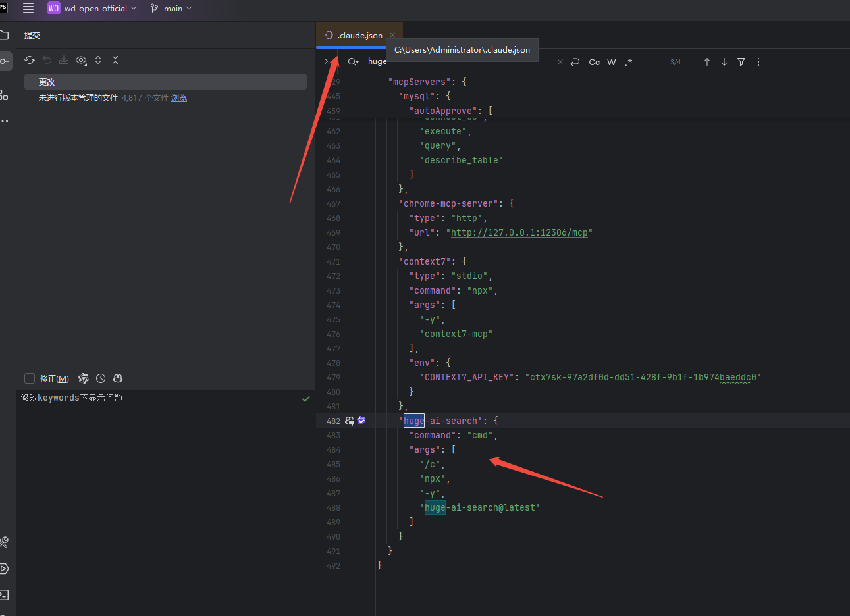Click the search field containing 'huge'

[461, 61]
